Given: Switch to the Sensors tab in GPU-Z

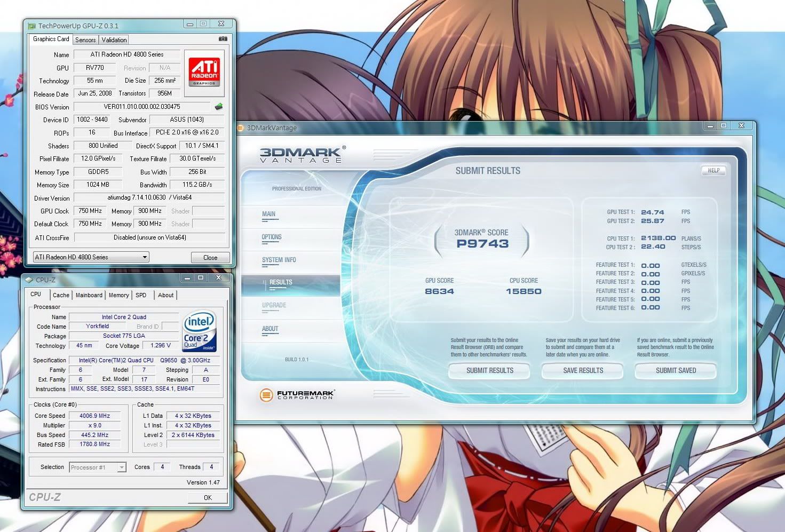Looking at the screenshot, I should point(85,40).
